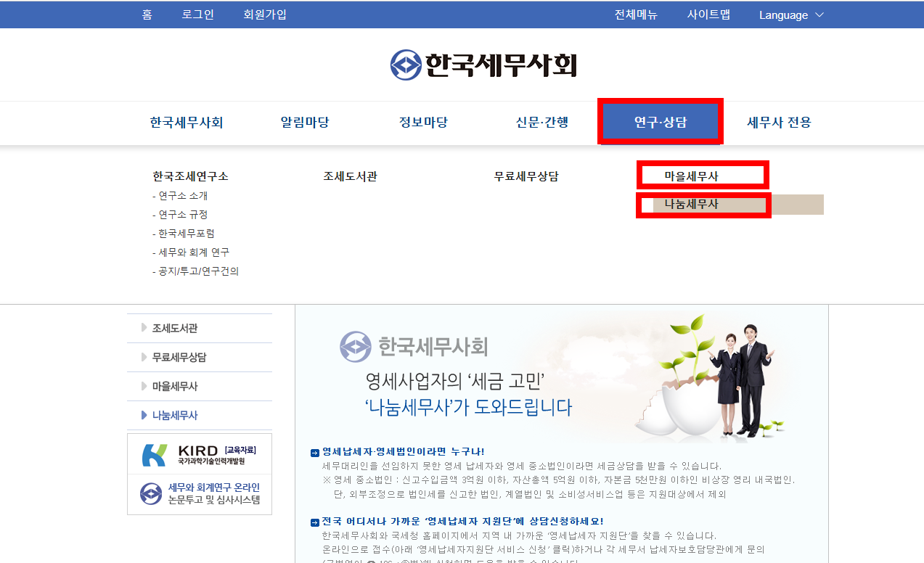This screenshot has width=924, height=563.
Task: Open the 홈 link in top bar
Action: coord(147,15)
